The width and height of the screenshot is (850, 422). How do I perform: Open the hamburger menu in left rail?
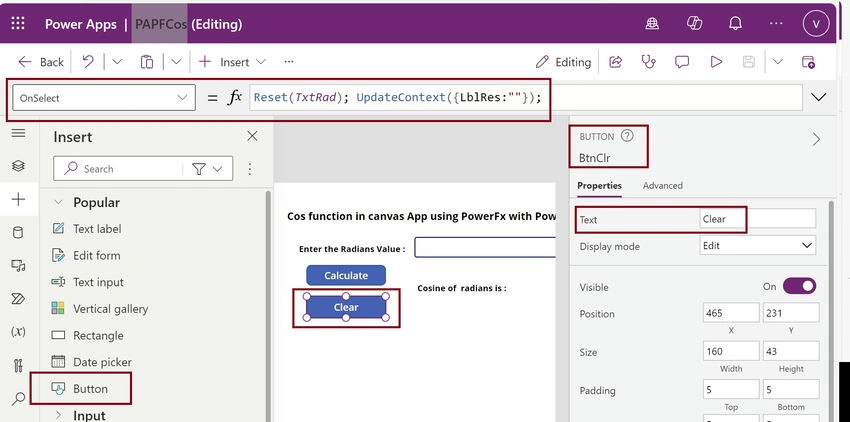(18, 133)
